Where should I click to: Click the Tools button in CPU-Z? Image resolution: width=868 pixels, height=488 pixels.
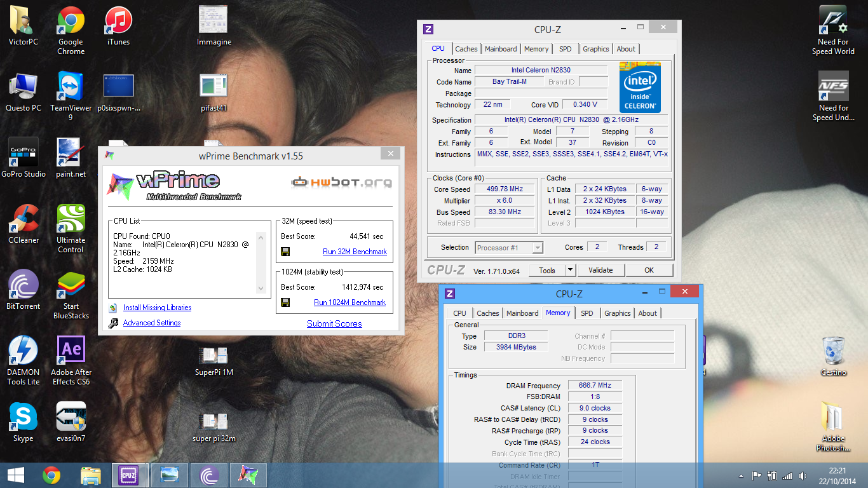(x=547, y=270)
